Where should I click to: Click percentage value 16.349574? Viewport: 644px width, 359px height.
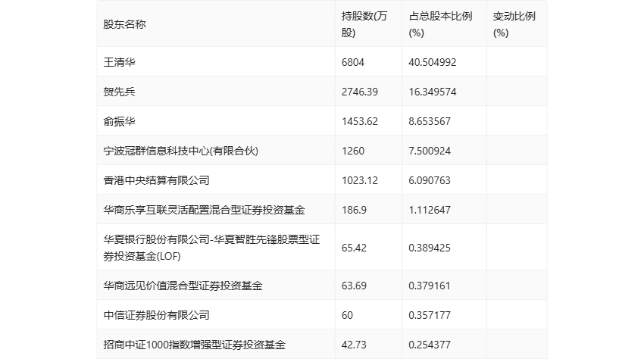[433, 92]
